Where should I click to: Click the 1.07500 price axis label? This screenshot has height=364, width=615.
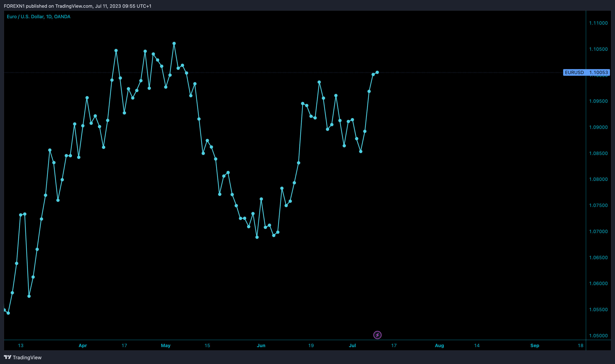coord(598,205)
